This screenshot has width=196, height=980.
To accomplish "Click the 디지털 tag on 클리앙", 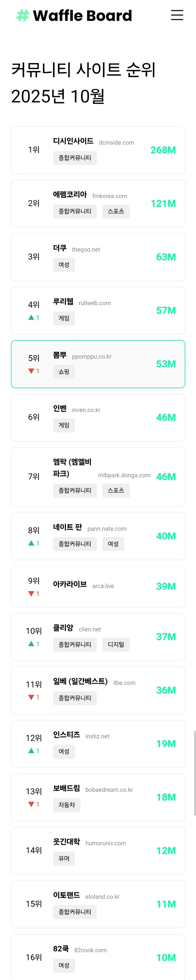I will [x=116, y=645].
